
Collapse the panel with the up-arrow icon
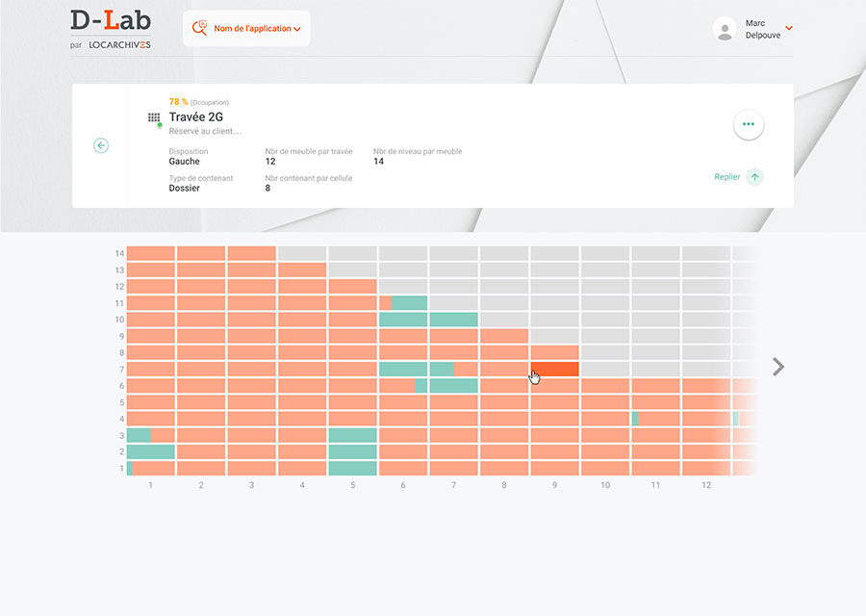pos(754,177)
